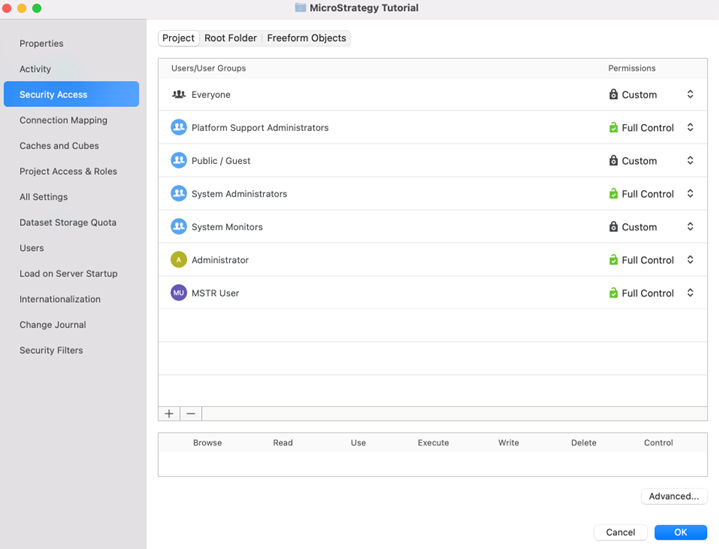The height and width of the screenshot is (549, 719).
Task: Open Public / Guest permissions dropdown
Action: click(690, 161)
